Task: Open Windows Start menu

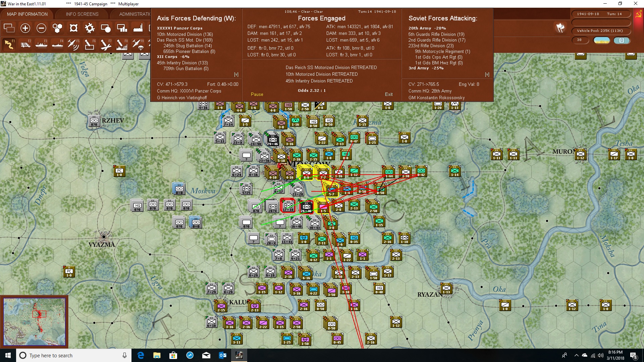Action: (8, 355)
